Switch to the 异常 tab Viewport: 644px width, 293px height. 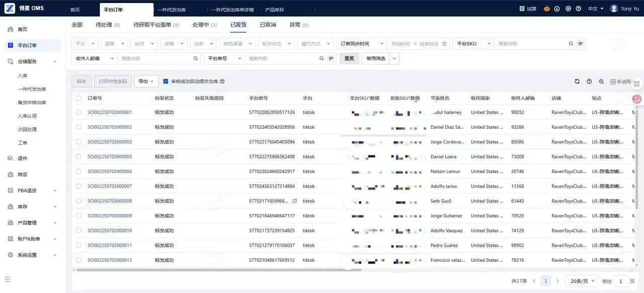(x=299, y=25)
